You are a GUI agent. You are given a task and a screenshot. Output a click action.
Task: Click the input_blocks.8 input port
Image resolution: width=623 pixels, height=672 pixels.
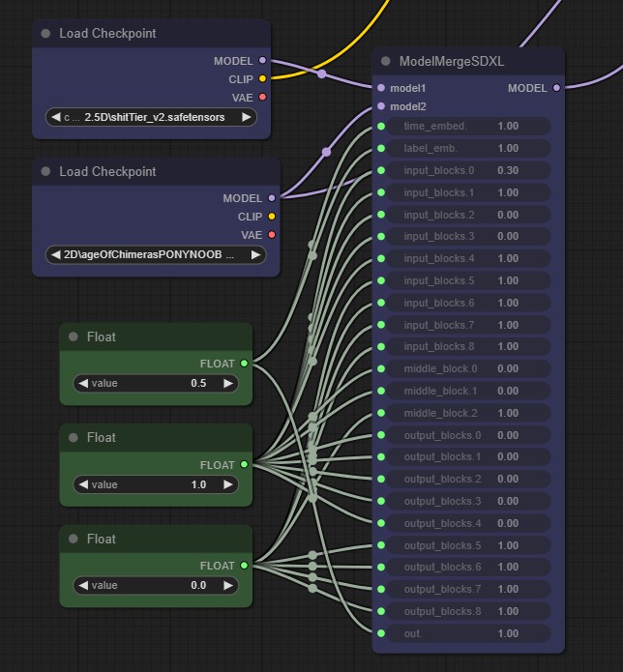click(381, 346)
